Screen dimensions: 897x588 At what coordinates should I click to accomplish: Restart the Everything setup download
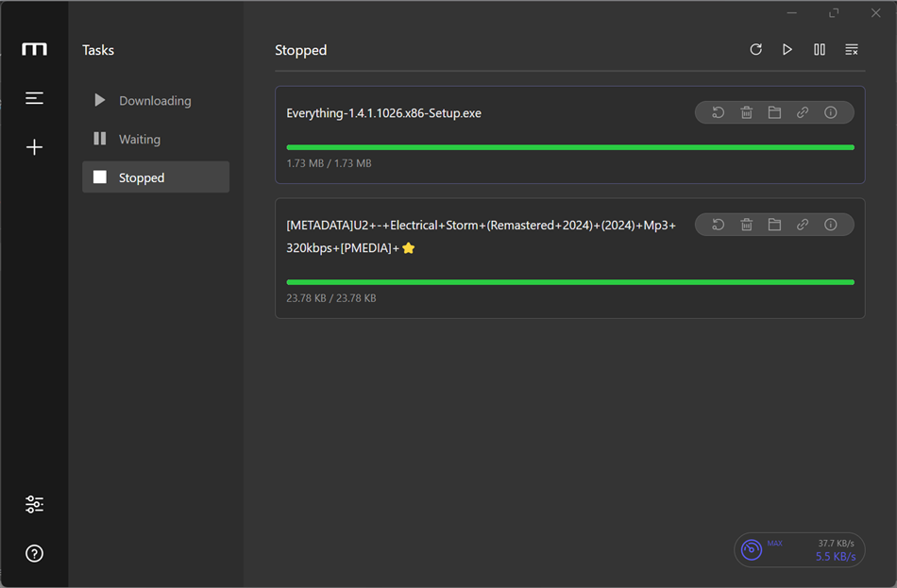coord(718,112)
